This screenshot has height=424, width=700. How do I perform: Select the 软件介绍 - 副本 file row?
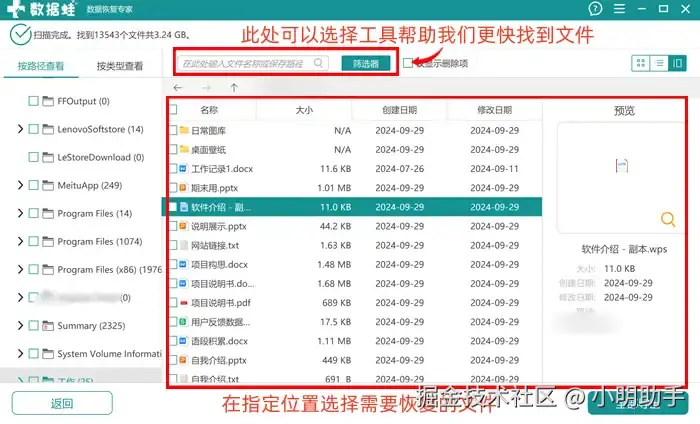353,207
